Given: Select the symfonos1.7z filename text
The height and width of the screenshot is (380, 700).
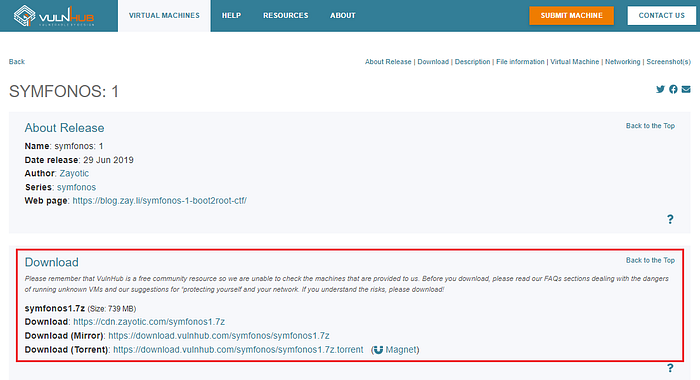Looking at the screenshot, I should click(x=55, y=308).
